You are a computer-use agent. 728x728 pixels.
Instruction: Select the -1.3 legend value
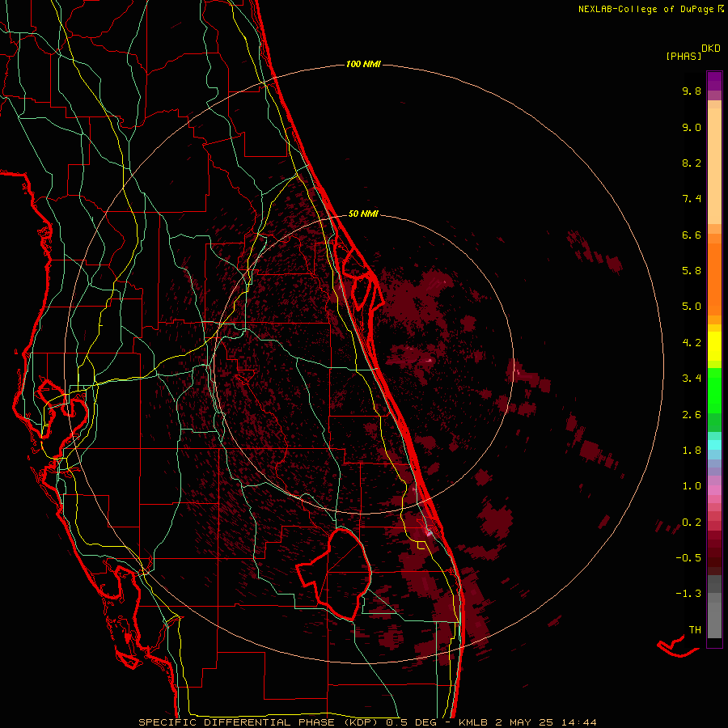[688, 594]
